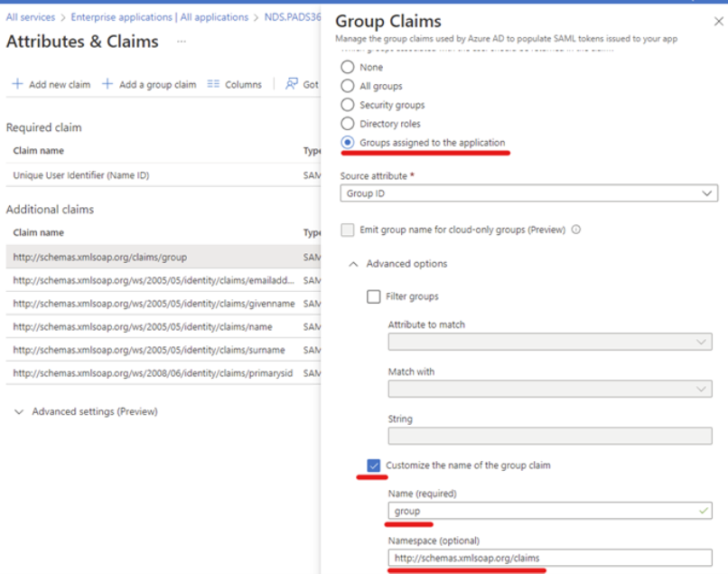Open the primarysid claim row
Screen dimensions: 728x574
[x=163, y=373]
